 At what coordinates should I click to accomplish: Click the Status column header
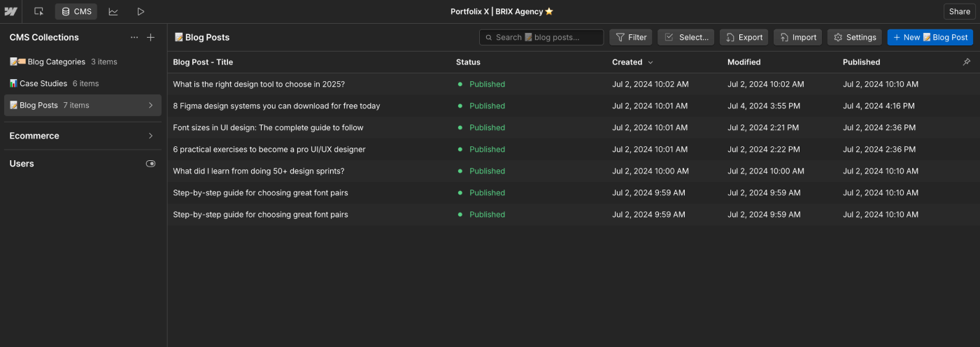[468, 62]
